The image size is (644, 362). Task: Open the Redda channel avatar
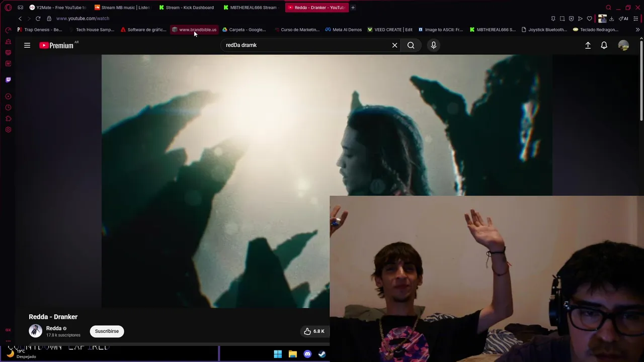(35, 331)
